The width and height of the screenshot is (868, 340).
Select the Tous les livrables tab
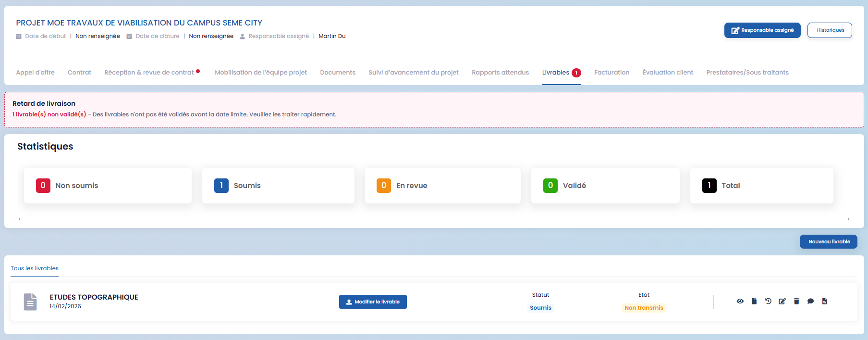pyautogui.click(x=35, y=268)
